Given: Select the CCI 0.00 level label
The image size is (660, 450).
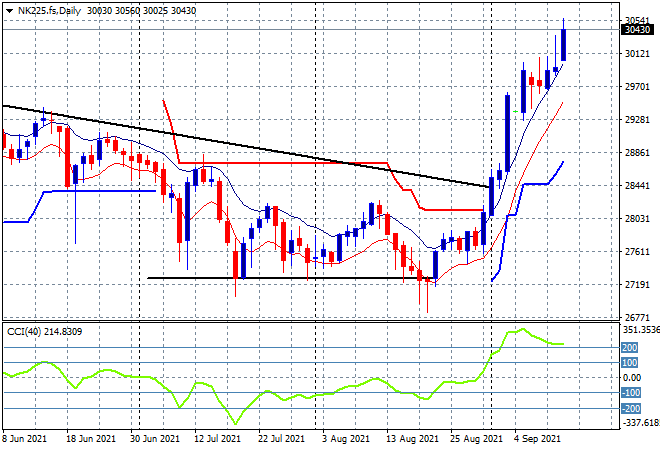Looking at the screenshot, I should pyautogui.click(x=632, y=378).
